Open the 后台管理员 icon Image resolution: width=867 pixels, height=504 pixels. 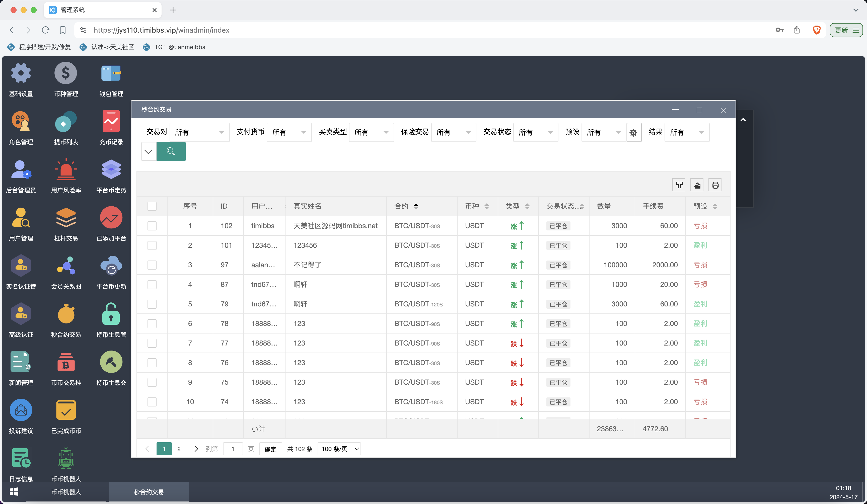click(21, 169)
